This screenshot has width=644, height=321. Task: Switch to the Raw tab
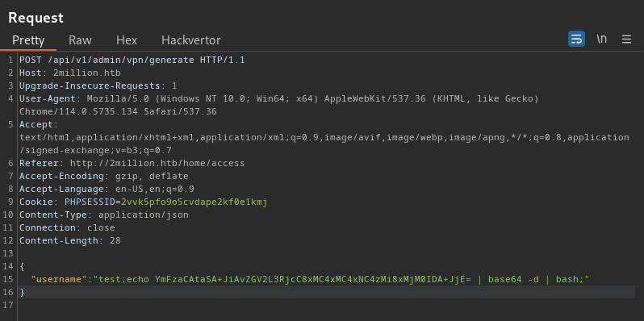(80, 40)
